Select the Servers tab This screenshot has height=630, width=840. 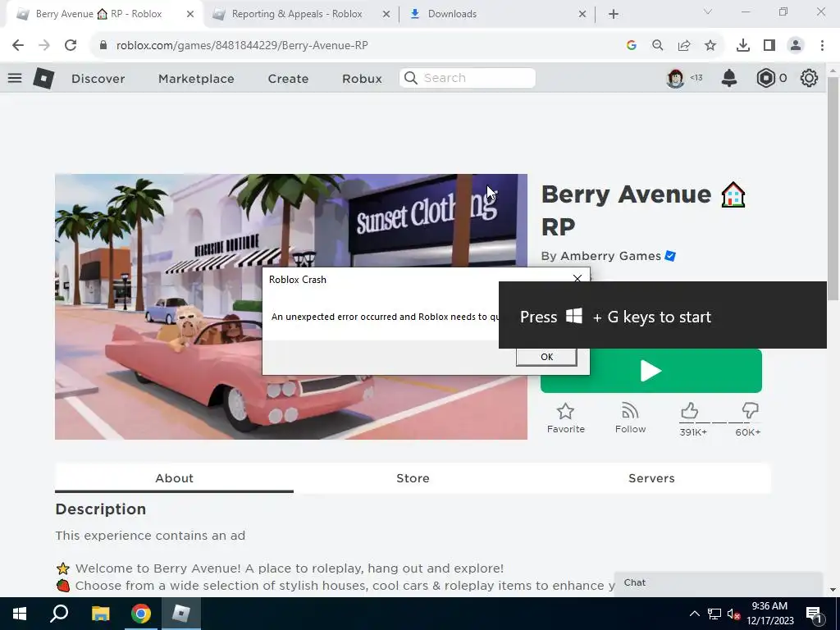pos(651,478)
